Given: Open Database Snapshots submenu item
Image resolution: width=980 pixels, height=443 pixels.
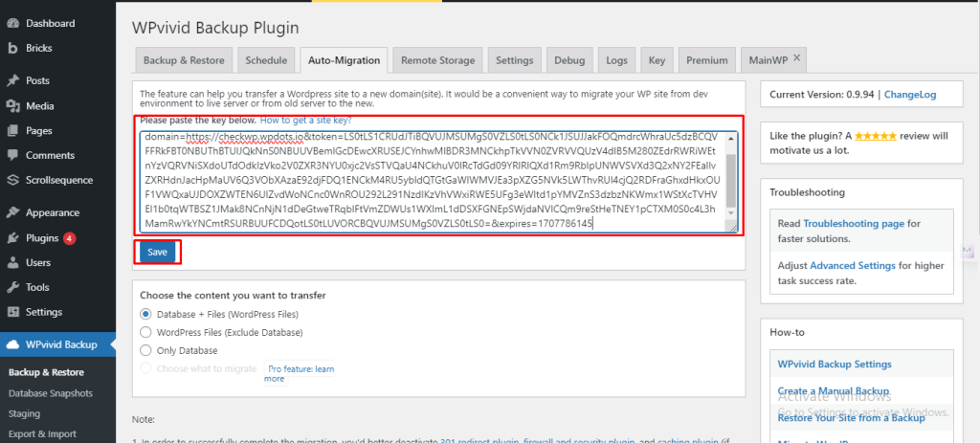Looking at the screenshot, I should pyautogui.click(x=51, y=393).
